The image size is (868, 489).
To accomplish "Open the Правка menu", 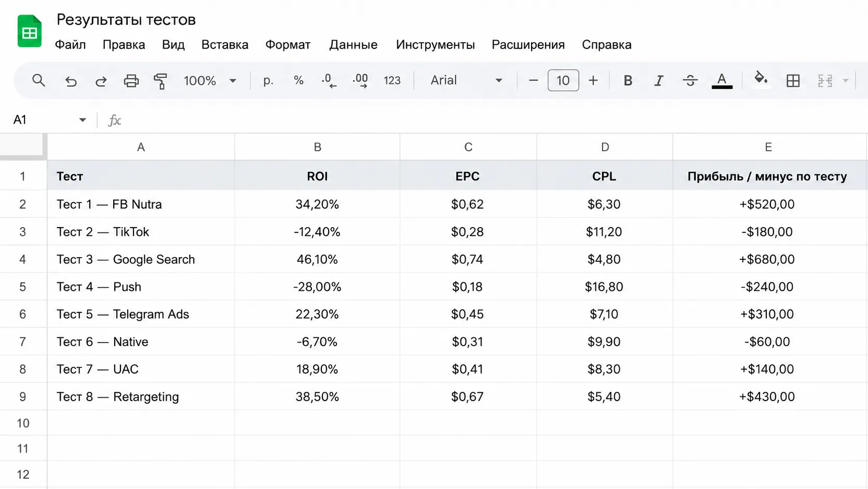I will point(124,45).
